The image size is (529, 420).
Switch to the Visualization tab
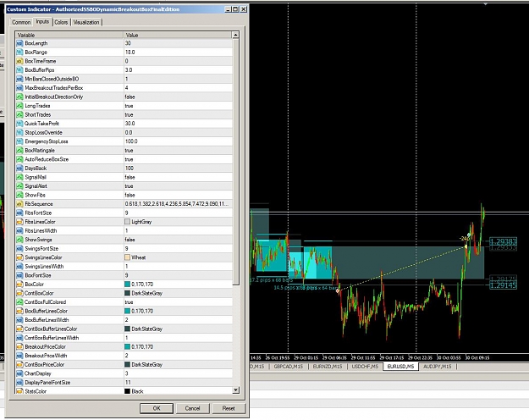pyautogui.click(x=86, y=22)
